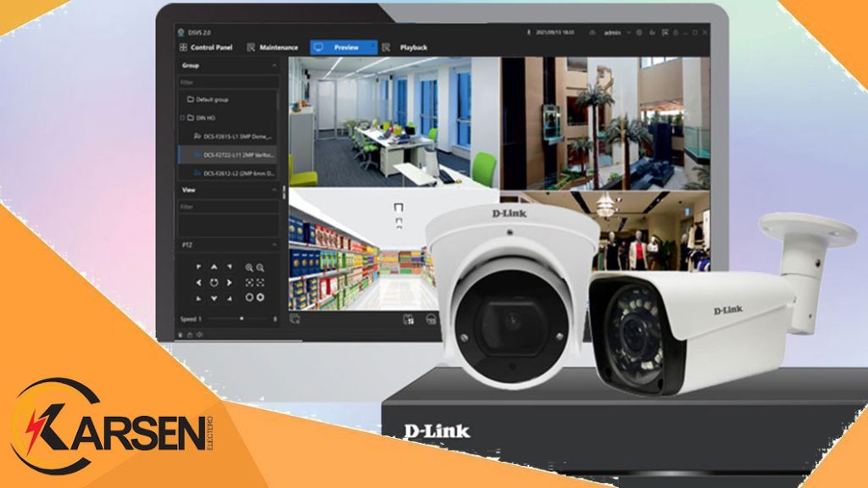Click the PTZ center auto-rotate icon
The width and height of the screenshot is (868, 488).
[214, 282]
